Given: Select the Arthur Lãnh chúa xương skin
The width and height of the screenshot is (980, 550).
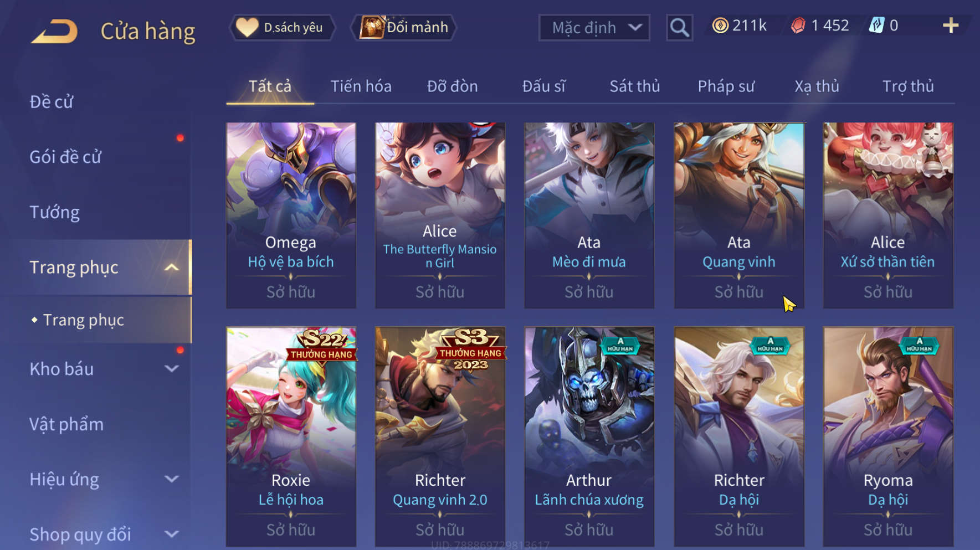Looking at the screenshot, I should (x=589, y=437).
